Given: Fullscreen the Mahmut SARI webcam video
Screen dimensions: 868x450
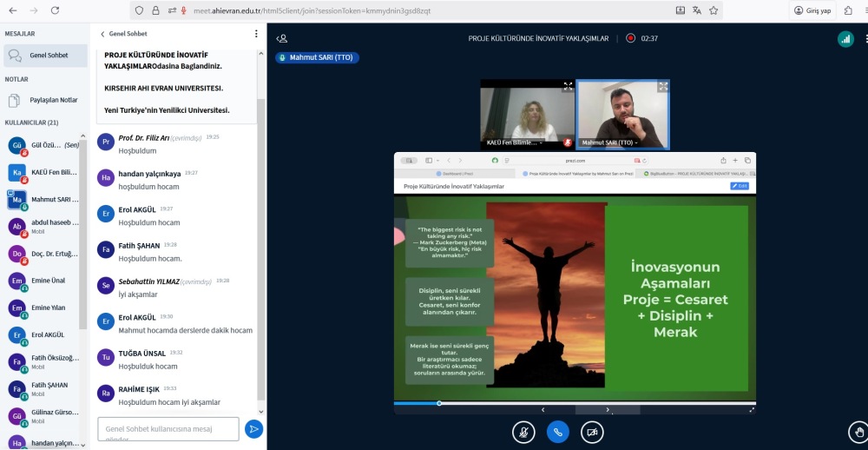Looking at the screenshot, I should 662,87.
